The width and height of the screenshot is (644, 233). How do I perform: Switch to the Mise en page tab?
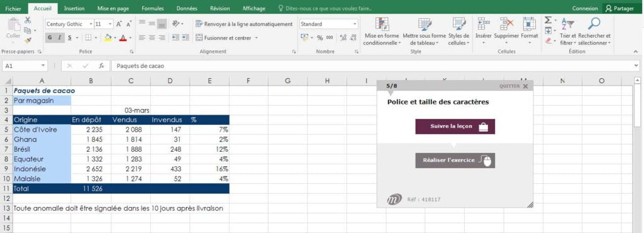[113, 8]
